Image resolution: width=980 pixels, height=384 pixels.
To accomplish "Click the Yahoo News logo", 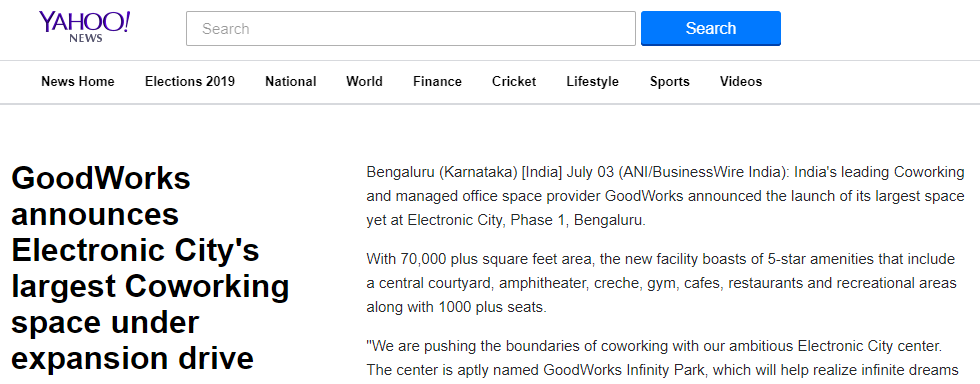I will (84, 27).
